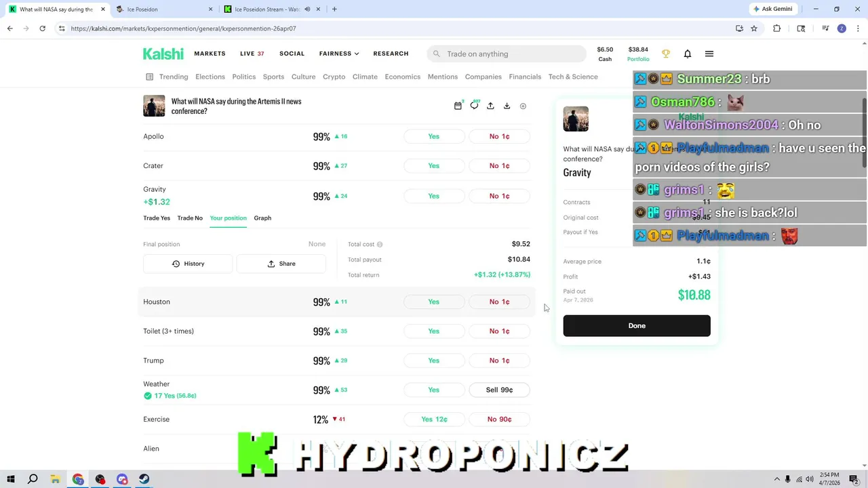
Task: Expand the Fairness dropdown
Action: click(339, 54)
